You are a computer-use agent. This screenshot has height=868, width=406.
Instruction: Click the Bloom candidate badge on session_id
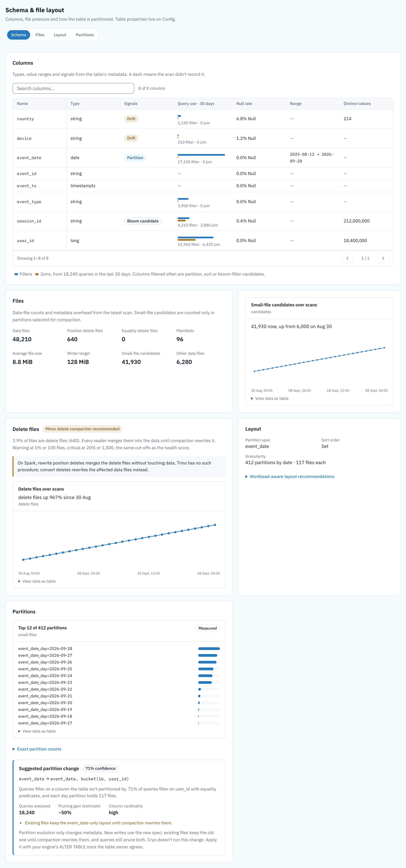point(143,221)
